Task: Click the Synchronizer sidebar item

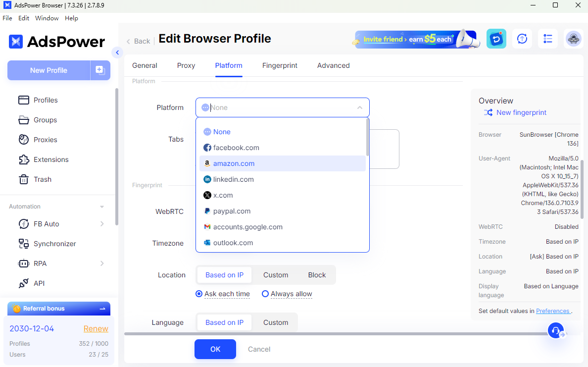Action: tap(54, 244)
